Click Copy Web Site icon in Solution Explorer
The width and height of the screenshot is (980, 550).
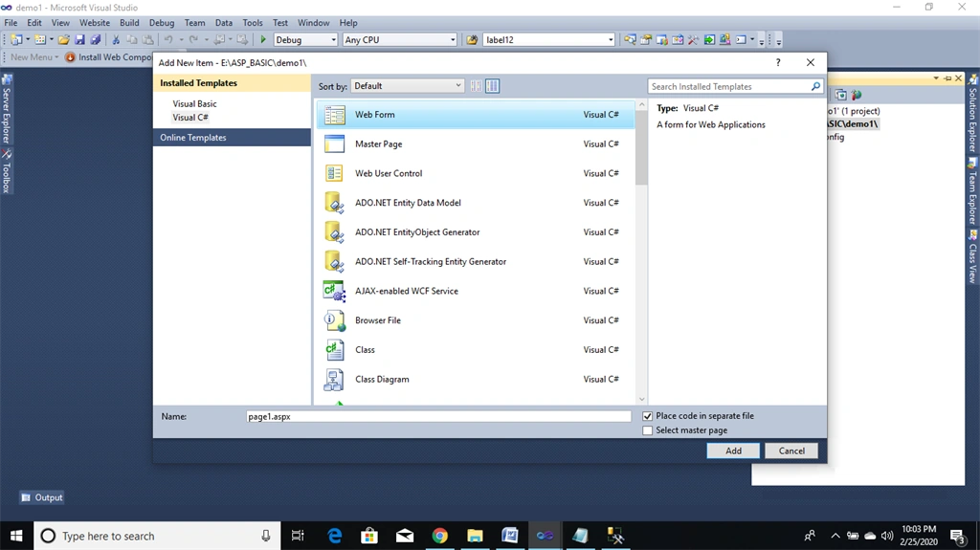click(x=841, y=95)
